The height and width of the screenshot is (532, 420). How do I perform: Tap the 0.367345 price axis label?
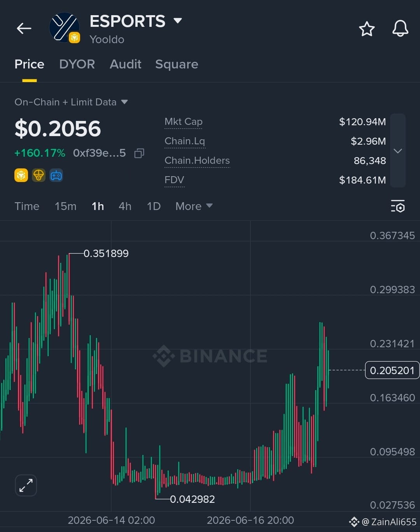392,236
